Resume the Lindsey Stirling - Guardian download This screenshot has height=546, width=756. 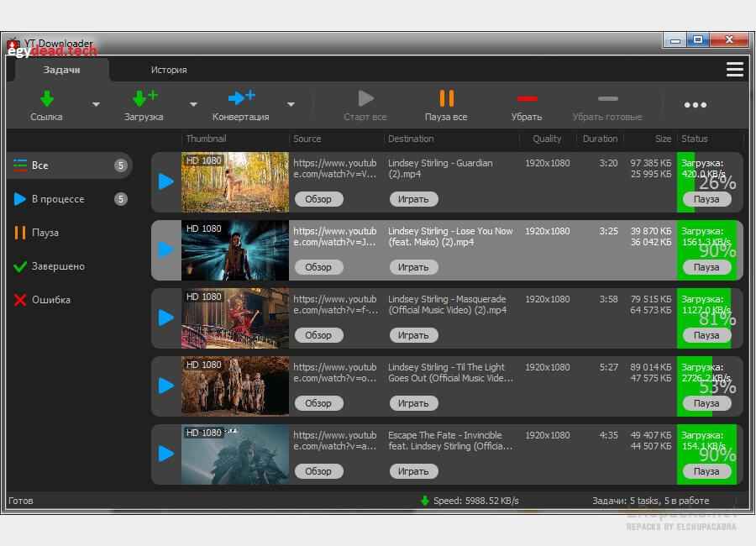pos(165,181)
